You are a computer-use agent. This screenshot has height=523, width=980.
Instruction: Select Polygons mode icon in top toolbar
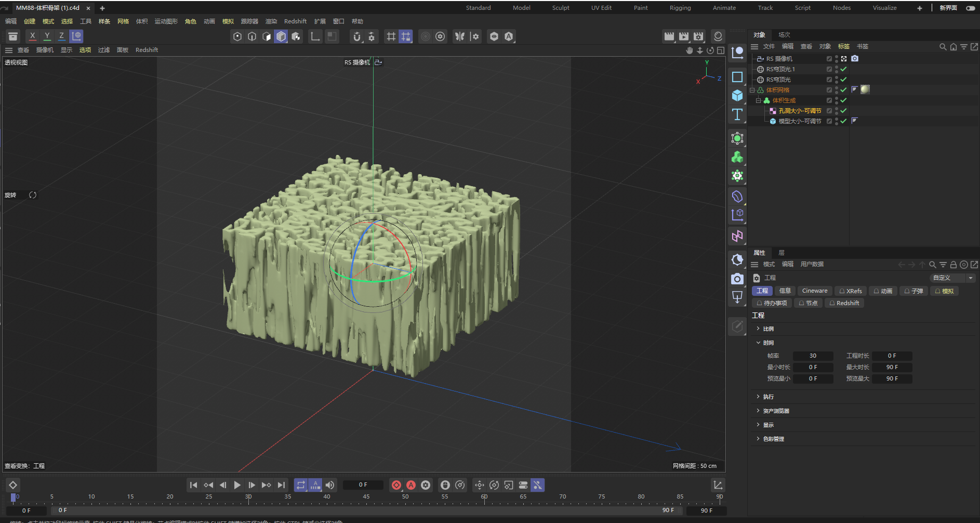coord(267,36)
